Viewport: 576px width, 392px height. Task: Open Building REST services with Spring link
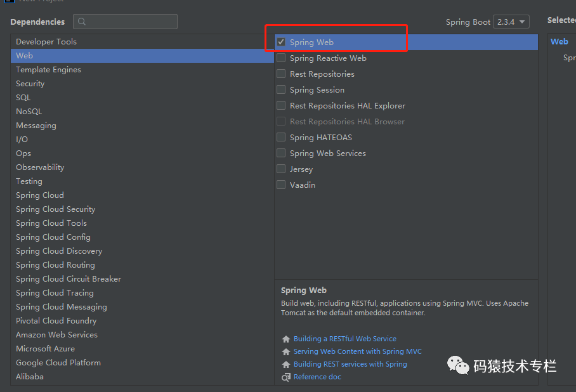coord(350,364)
